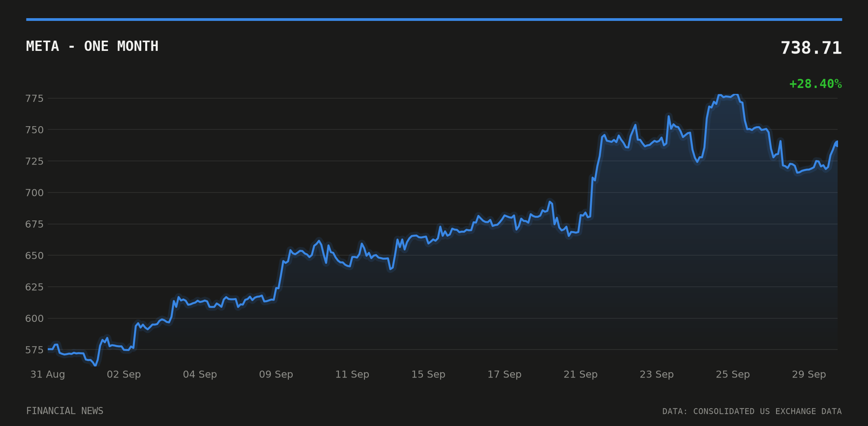The width and height of the screenshot is (868, 426).
Task: Click the 700 y-axis label
Action: click(x=34, y=192)
